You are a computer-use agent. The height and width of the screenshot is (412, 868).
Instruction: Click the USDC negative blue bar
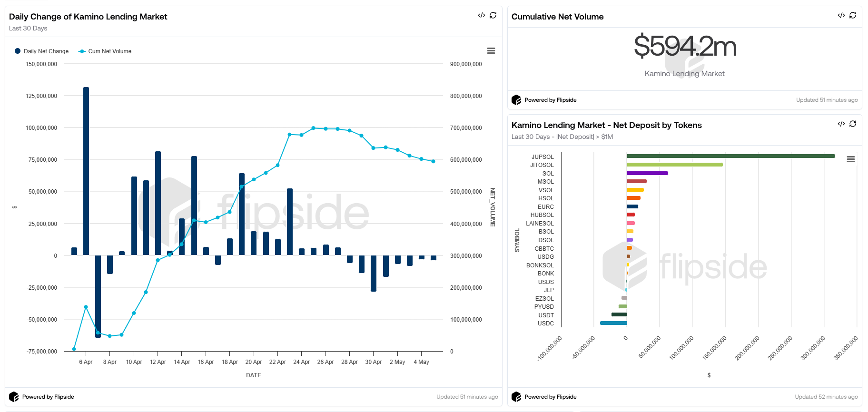click(613, 323)
